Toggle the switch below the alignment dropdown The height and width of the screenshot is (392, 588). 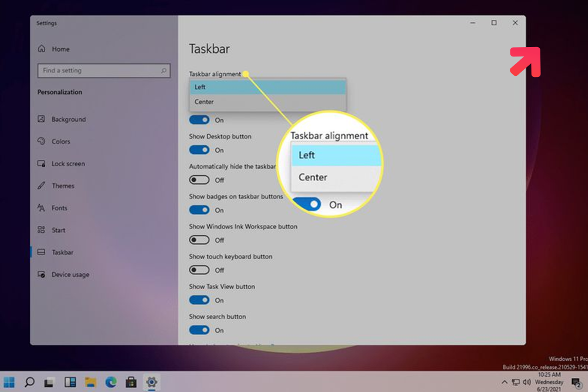[x=199, y=120]
